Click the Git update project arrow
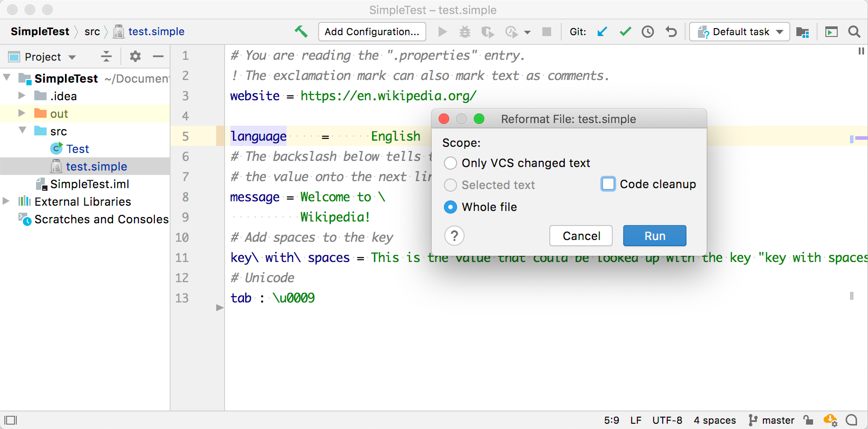868x429 pixels. 602,32
